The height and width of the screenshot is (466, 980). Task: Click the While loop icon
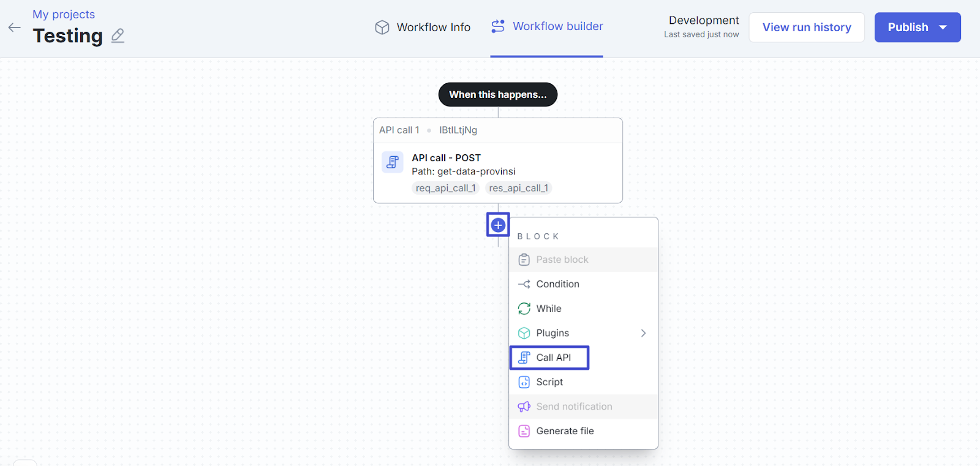click(x=524, y=309)
